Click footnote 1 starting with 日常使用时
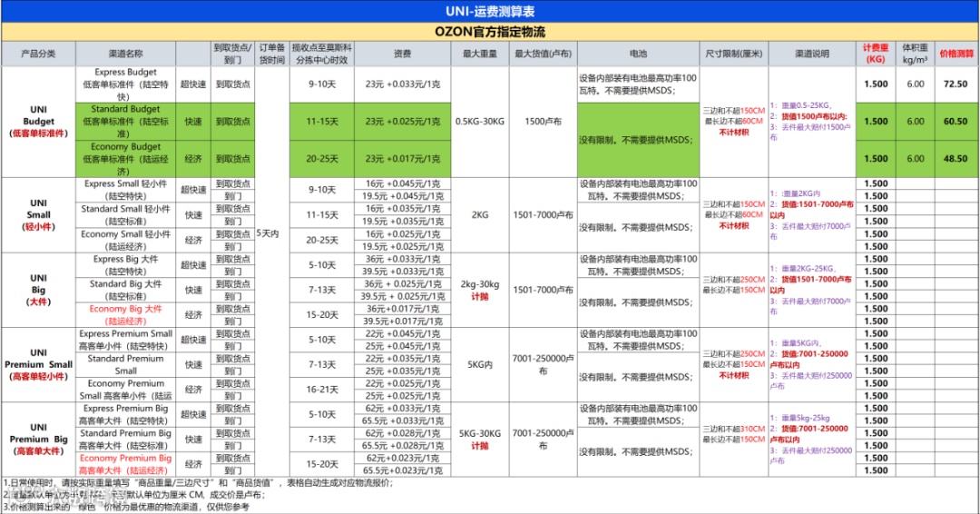This screenshot has width=980, height=514. tap(199, 483)
